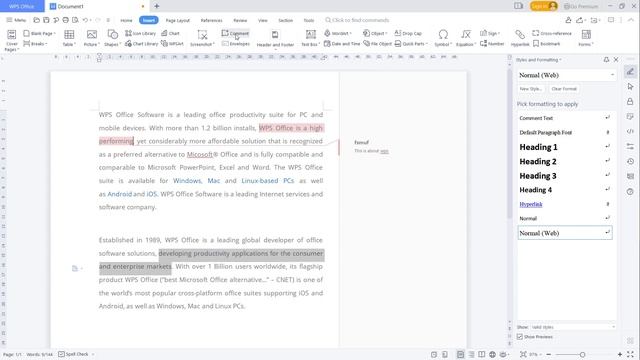Insert a Chart
Viewport: 640px width, 360px height.
[171, 33]
